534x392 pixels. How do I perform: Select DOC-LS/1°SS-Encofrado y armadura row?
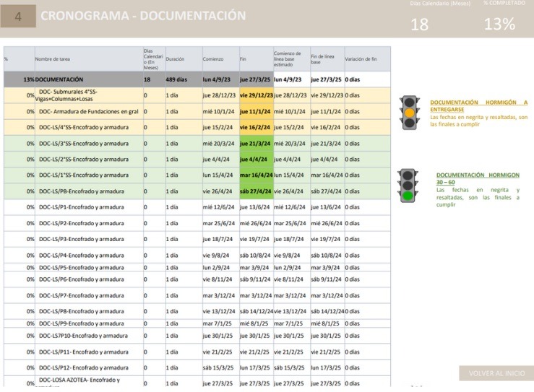point(197,175)
